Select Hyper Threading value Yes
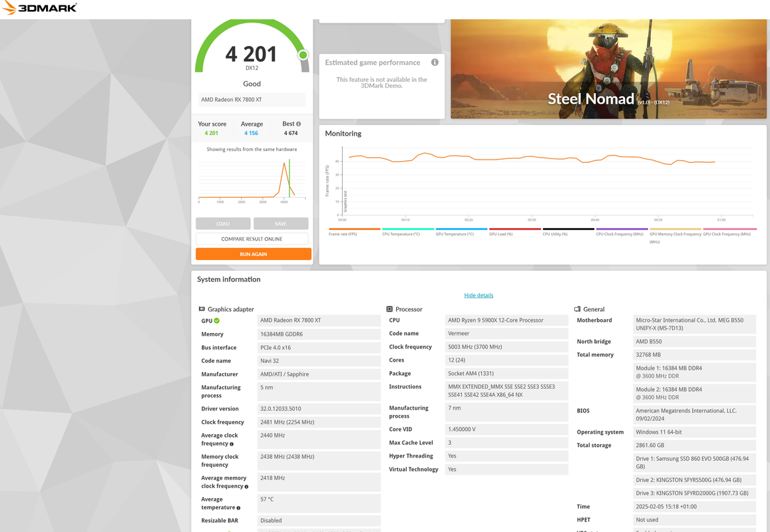Screen dimensions: 770x532 506,456
